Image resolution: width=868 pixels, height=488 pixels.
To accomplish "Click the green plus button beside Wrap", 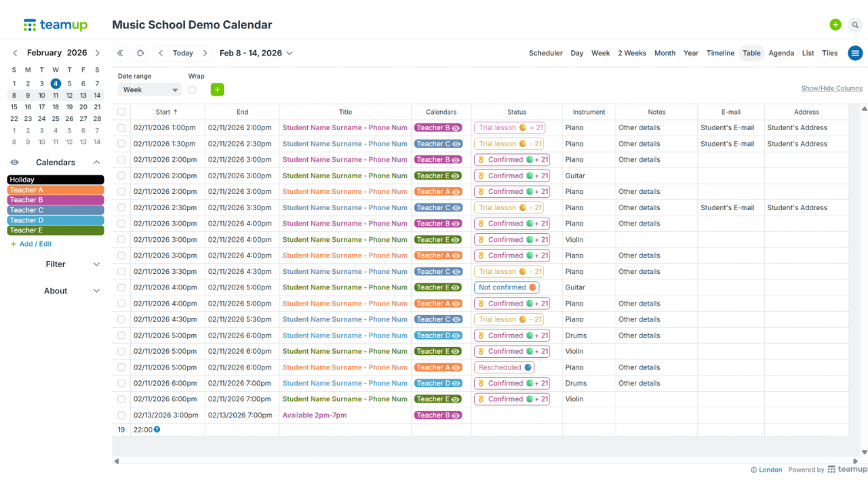I will point(217,89).
